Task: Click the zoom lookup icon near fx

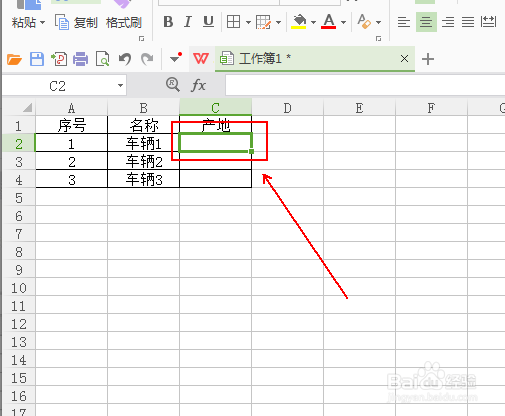Action: pyautogui.click(x=173, y=84)
